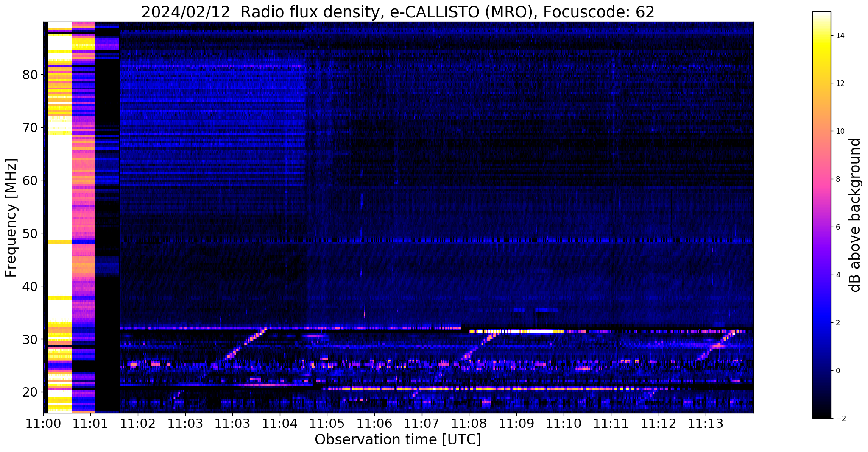Viewport: 868px width, 452px height.
Task: Click the black bottom end of the colorbar
Action: tap(821, 414)
